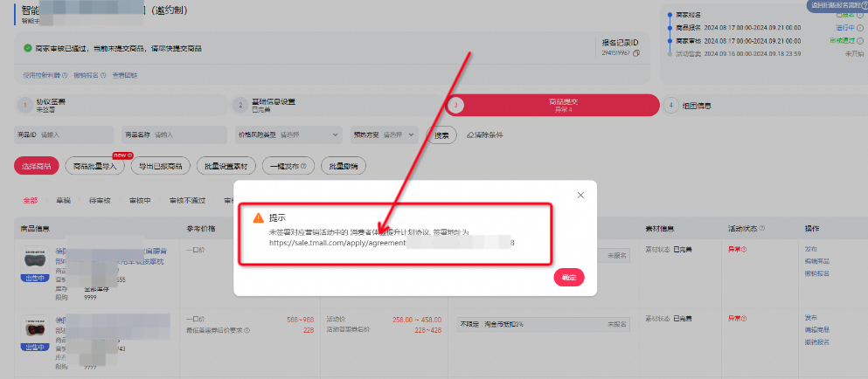Screen dimensions: 868x379
Task: Click 编辑商品 for the second product row
Action: tap(816, 330)
